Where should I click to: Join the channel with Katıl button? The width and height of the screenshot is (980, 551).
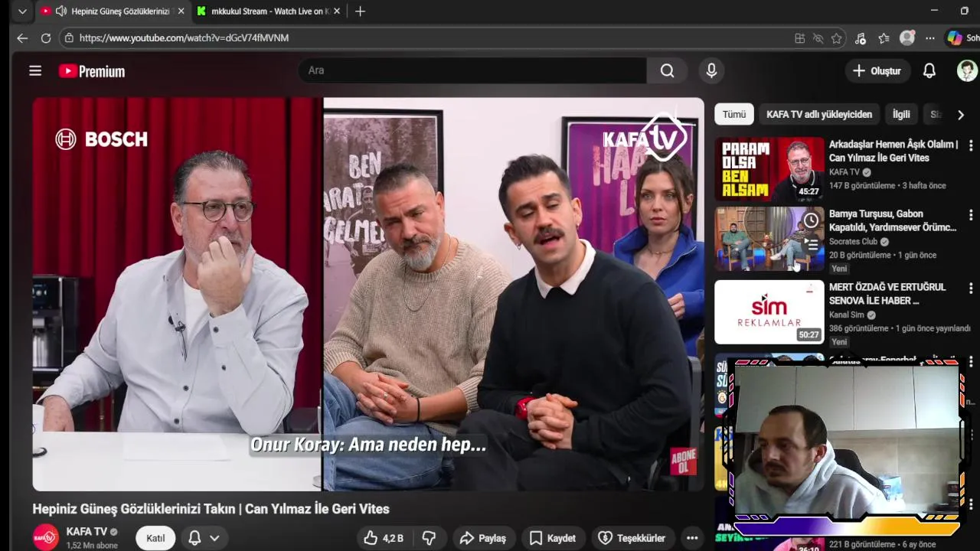pyautogui.click(x=155, y=538)
